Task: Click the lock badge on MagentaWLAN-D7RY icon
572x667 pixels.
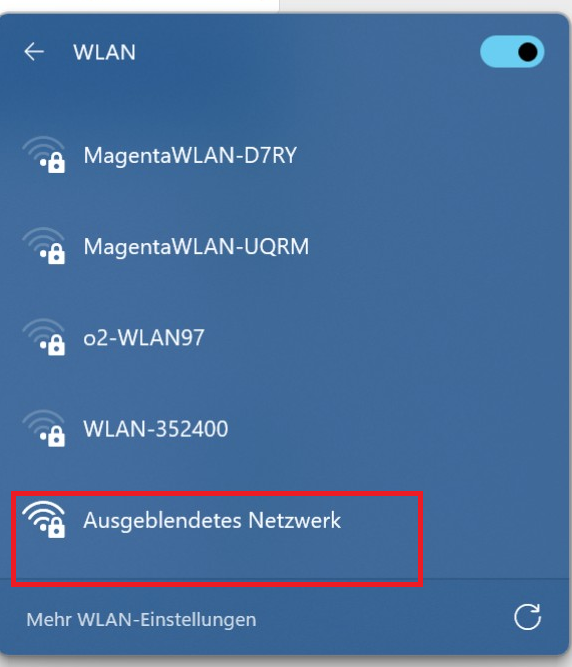Action: 56,163
